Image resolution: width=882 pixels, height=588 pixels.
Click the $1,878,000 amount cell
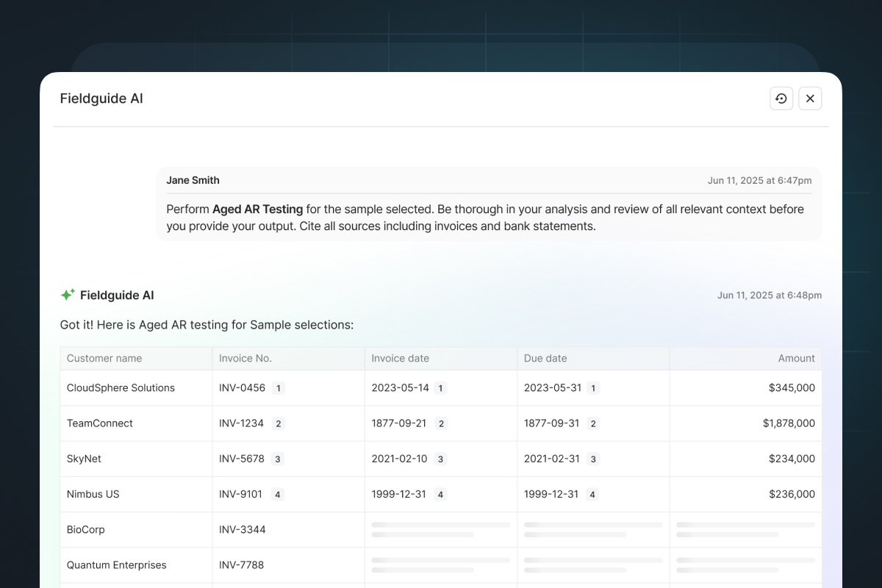click(x=745, y=423)
